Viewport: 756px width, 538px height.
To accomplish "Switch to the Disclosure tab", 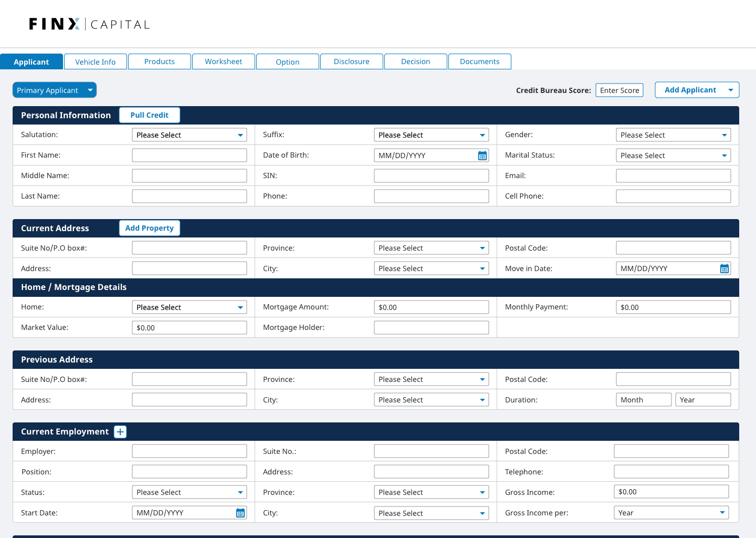I will 352,61.
